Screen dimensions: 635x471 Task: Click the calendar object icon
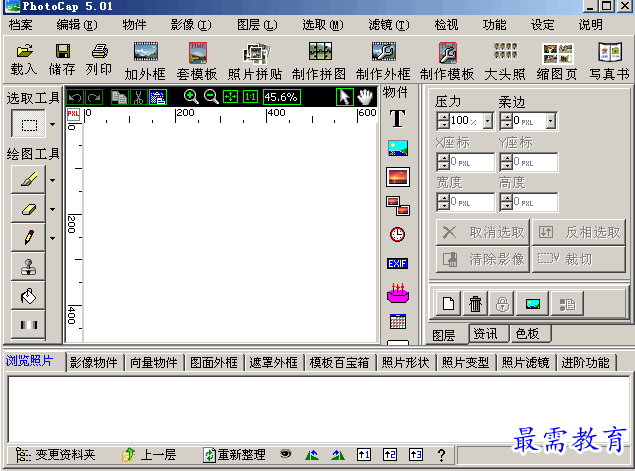(x=398, y=322)
